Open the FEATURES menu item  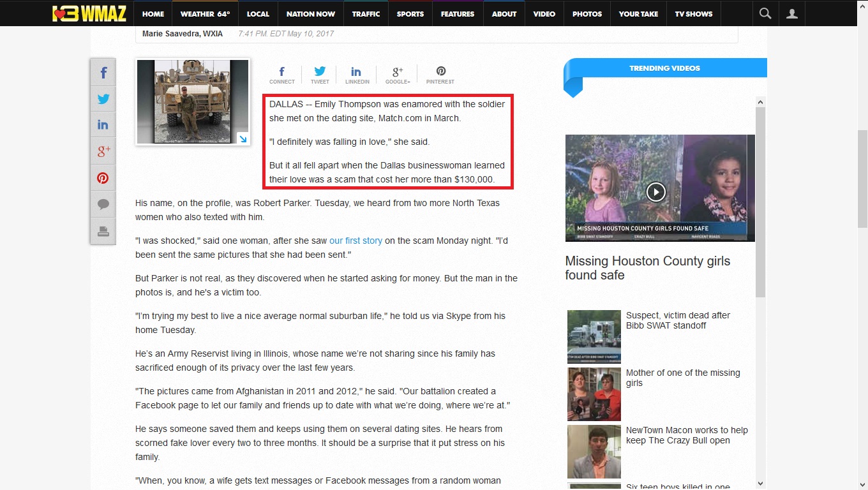[x=458, y=13]
